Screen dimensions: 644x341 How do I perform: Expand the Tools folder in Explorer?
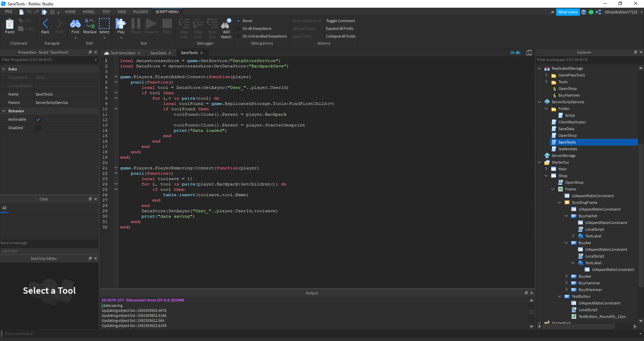tap(546, 82)
